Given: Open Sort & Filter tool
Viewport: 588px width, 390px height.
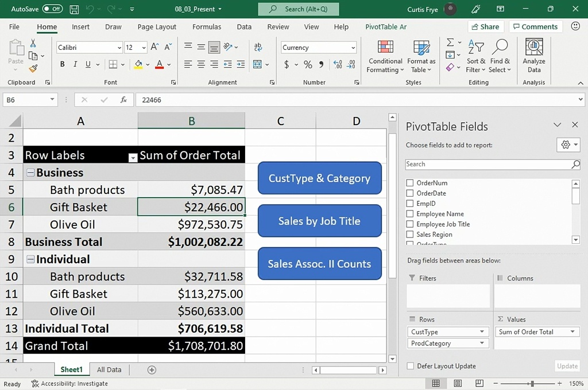Looking at the screenshot, I should [475, 47].
